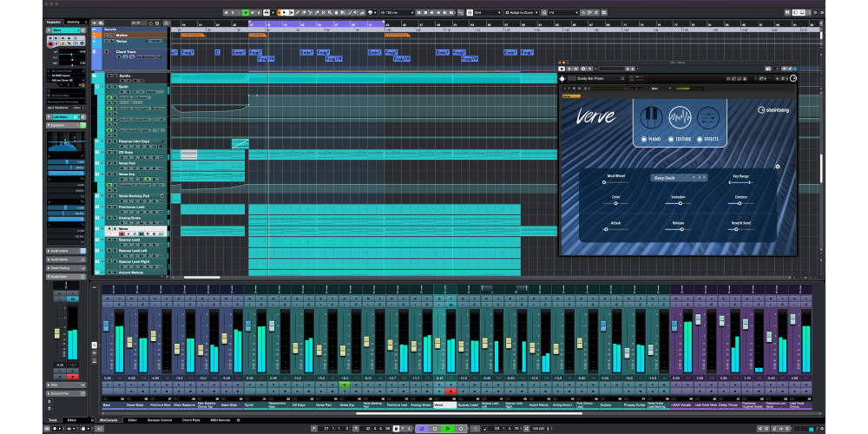
Task: Click the red record-enable on Verse mixer channel
Action: click(x=450, y=391)
